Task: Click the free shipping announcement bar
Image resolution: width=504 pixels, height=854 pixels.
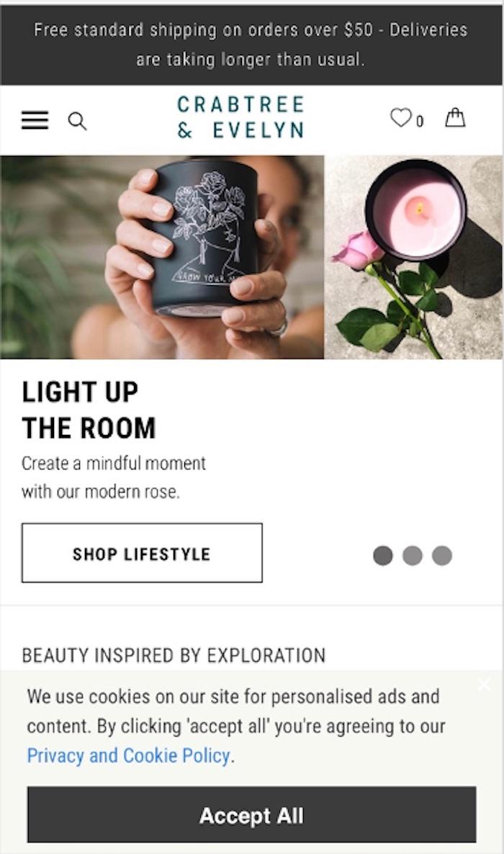Action: coord(251,45)
